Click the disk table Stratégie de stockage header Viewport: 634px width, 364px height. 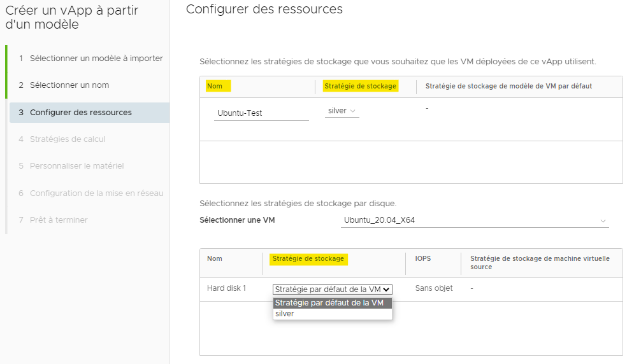[x=308, y=259]
